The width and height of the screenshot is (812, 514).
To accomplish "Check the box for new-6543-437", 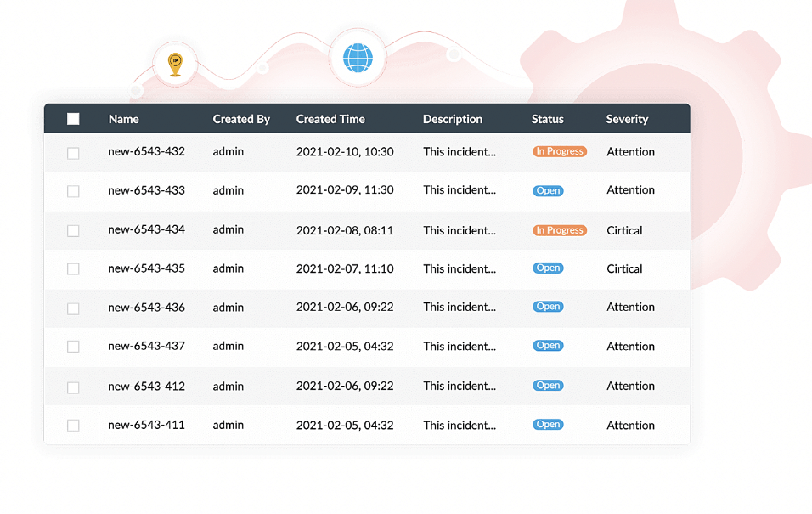I will click(x=73, y=346).
